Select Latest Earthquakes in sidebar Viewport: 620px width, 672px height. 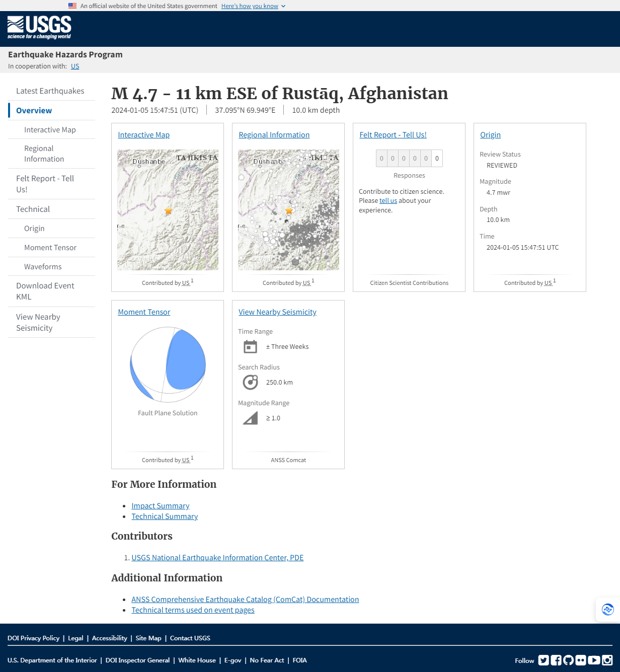click(50, 91)
